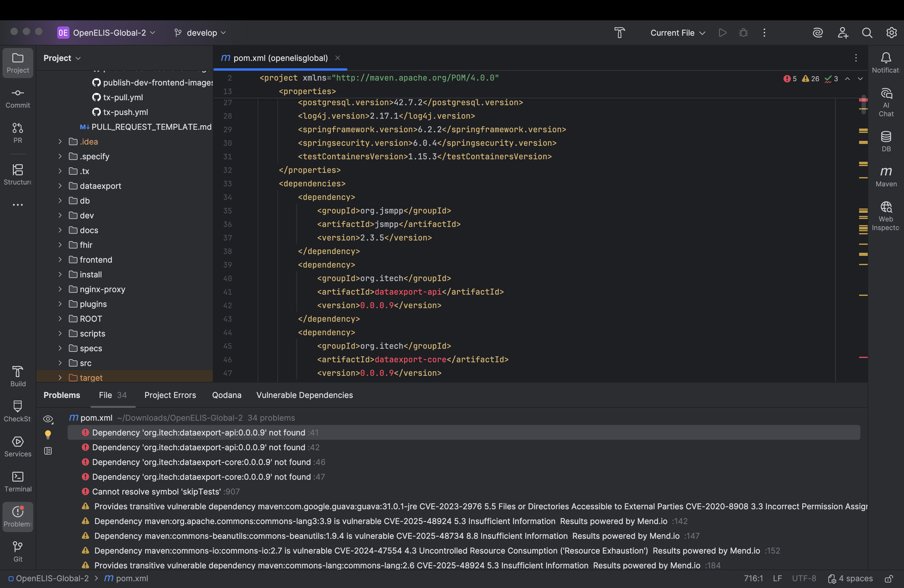This screenshot has width=904, height=588.
Task: Open the Terminal tool window
Action: pos(17,482)
